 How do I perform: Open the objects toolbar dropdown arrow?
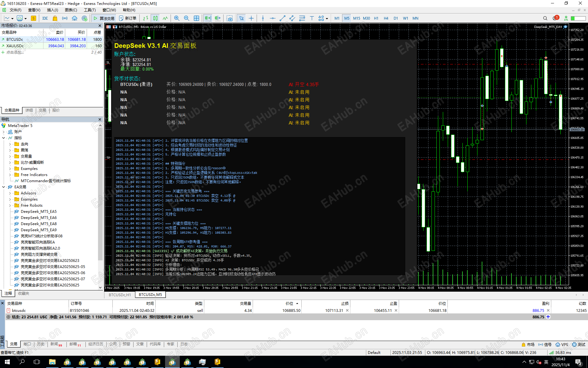click(x=327, y=19)
